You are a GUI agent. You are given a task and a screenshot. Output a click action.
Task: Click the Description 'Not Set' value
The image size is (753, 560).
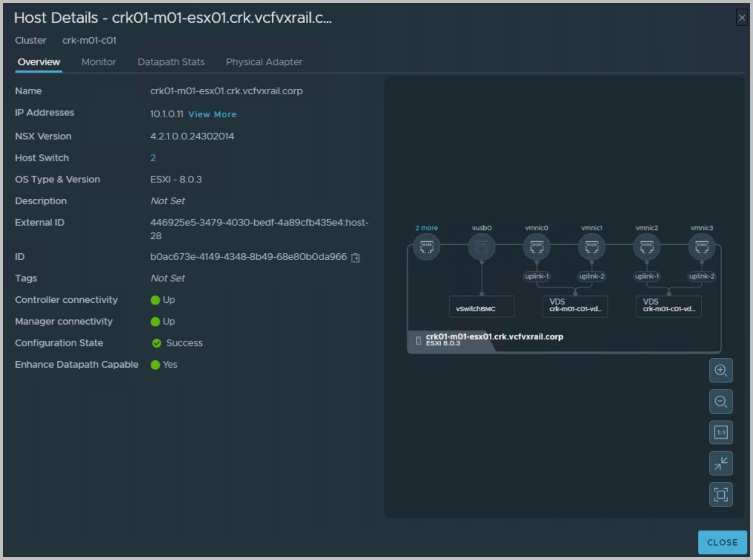click(x=168, y=201)
